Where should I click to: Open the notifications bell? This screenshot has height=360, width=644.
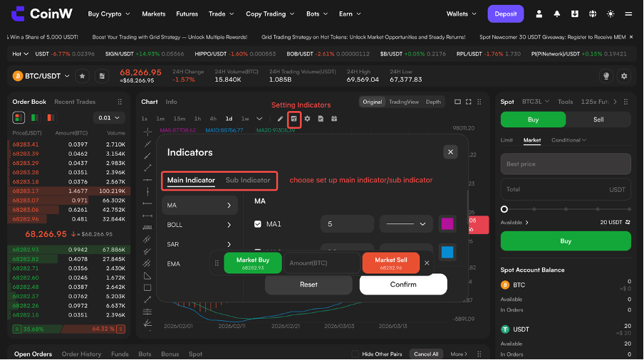[557, 14]
